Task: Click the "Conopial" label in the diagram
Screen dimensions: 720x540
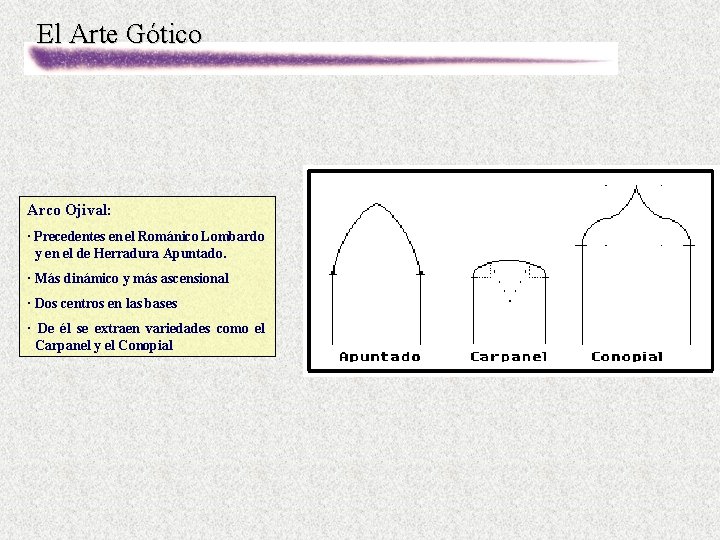Action: 627,357
